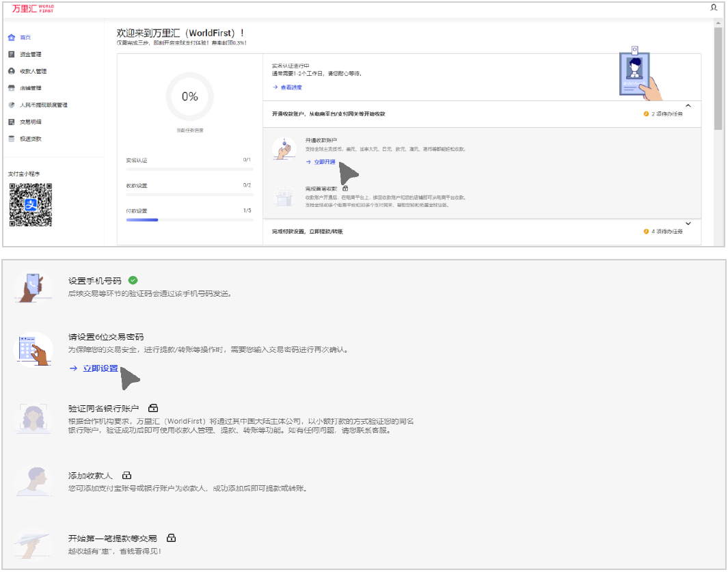Click the 万里汇 WorldFirst logo
This screenshot has height=572, width=728.
click(x=33, y=8)
